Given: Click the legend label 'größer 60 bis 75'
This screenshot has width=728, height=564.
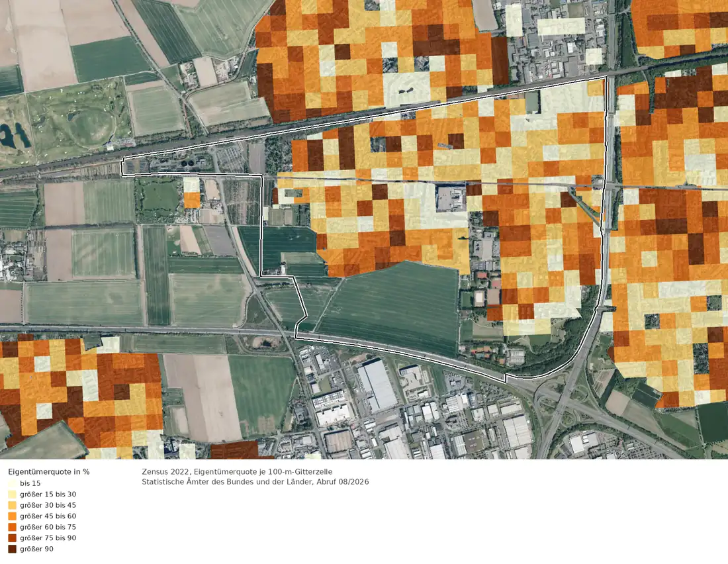Looking at the screenshot, I should pos(48,527).
